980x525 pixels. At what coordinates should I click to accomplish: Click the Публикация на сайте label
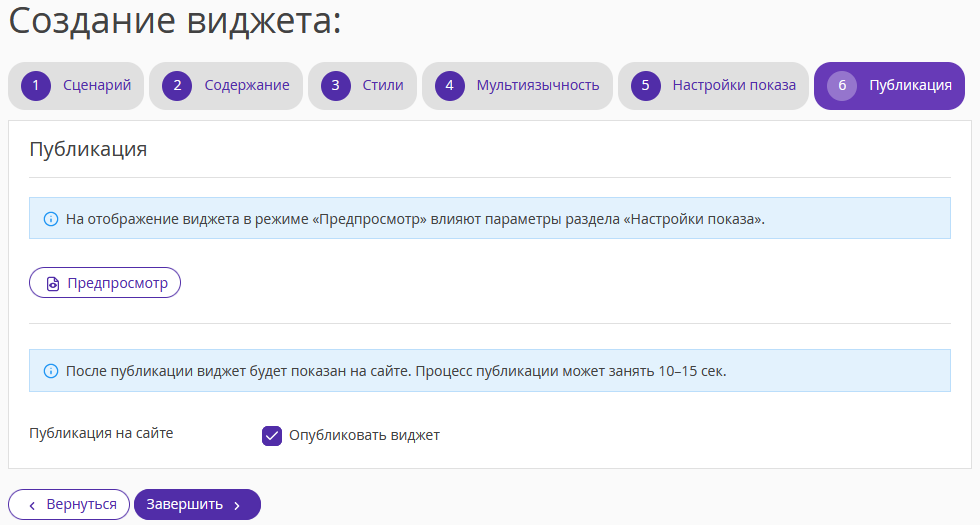coord(101,433)
